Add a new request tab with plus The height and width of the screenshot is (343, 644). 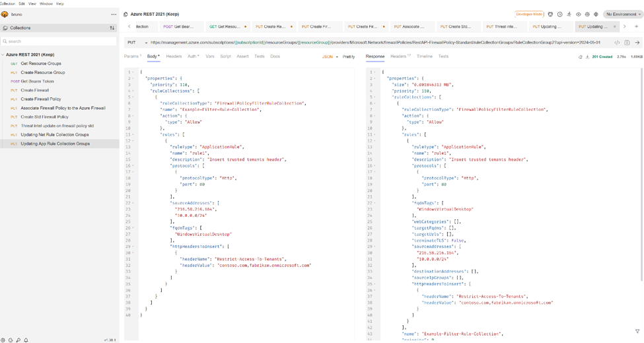[636, 26]
